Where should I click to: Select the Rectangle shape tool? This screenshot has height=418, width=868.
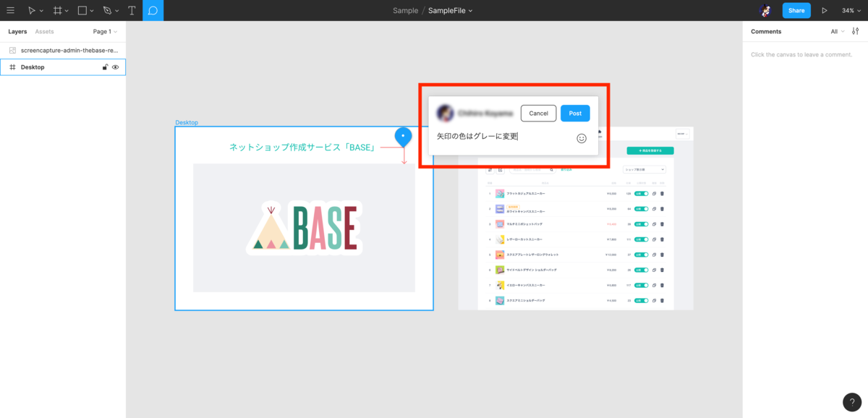click(82, 11)
